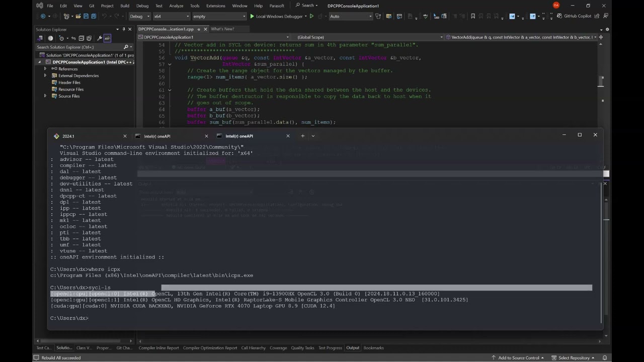The height and width of the screenshot is (362, 644).
Task: Click the GitHub Copilot icon
Action: coord(559,16)
